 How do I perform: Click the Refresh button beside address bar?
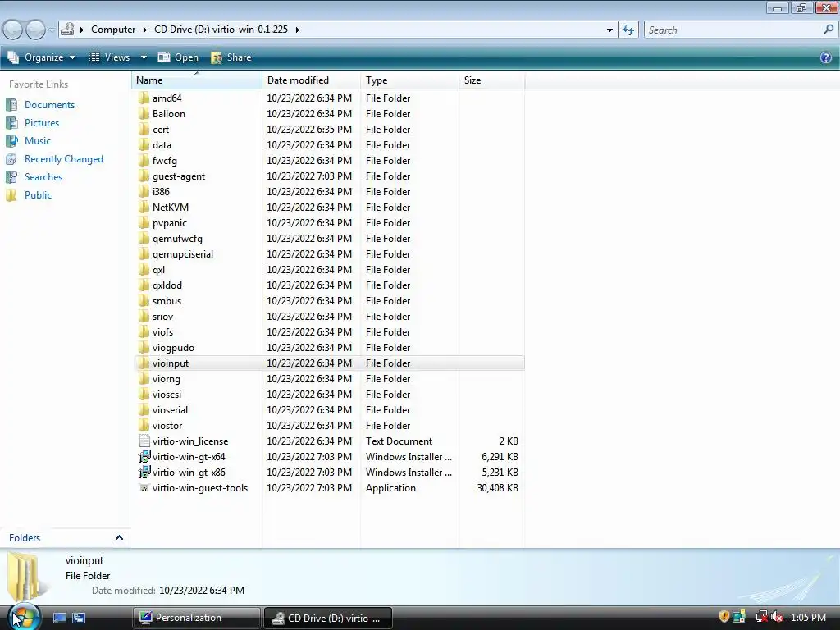[628, 30]
